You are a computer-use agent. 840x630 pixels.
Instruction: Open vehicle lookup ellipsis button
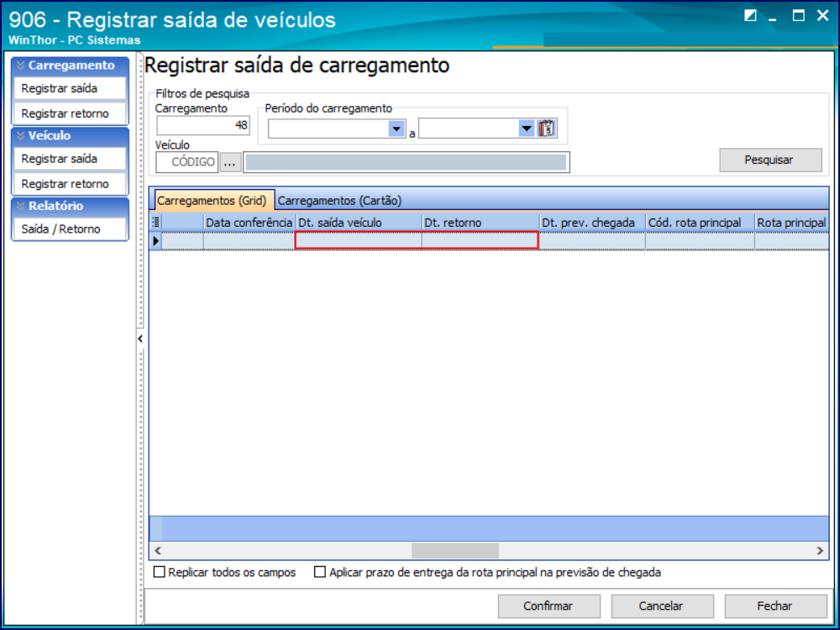pos(230,162)
